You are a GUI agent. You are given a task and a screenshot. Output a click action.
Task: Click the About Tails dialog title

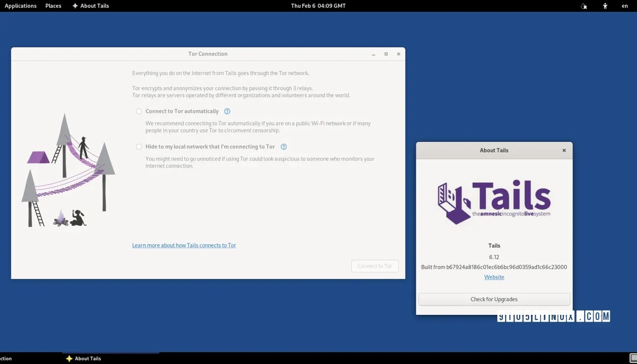(494, 151)
